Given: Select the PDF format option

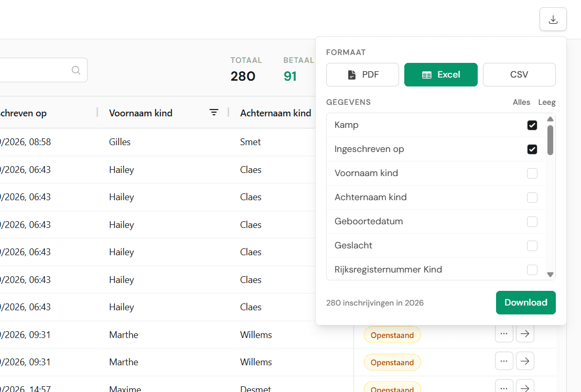Looking at the screenshot, I should (362, 75).
